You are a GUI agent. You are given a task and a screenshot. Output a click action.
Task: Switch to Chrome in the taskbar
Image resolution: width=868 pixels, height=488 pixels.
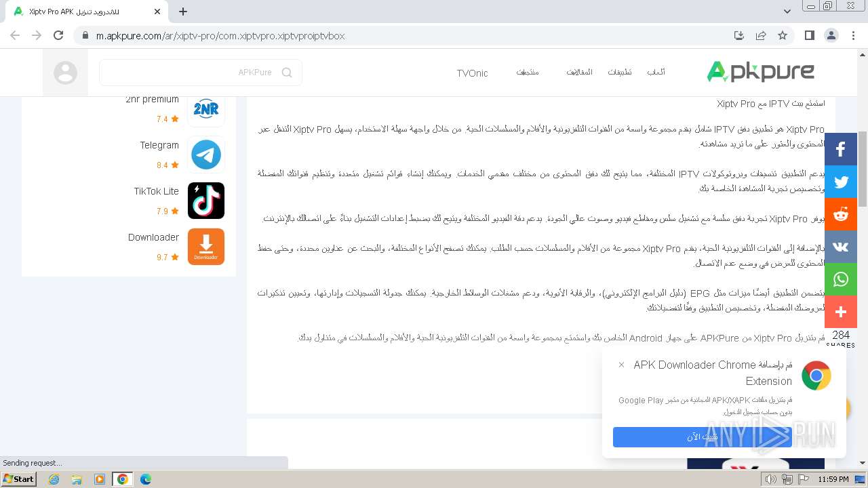click(x=122, y=479)
